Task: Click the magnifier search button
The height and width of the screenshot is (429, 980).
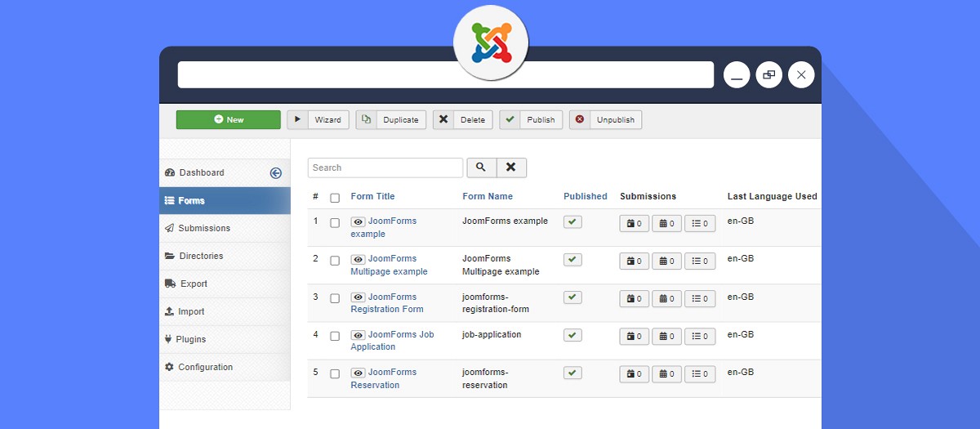Action: tap(481, 168)
